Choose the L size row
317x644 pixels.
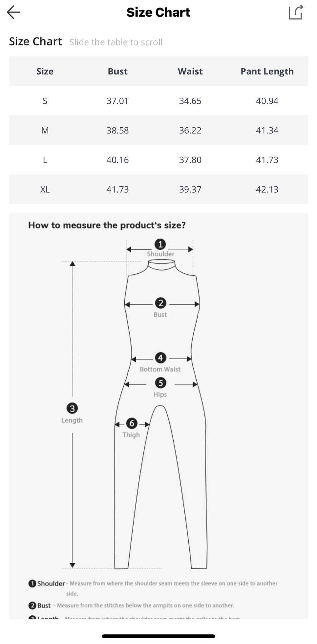tap(158, 160)
